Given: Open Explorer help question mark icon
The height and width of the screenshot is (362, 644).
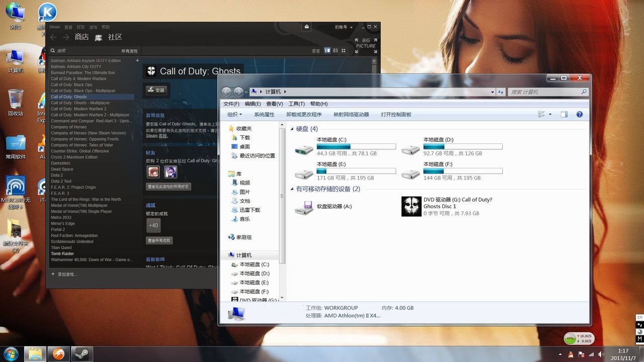Looking at the screenshot, I should pos(579,115).
